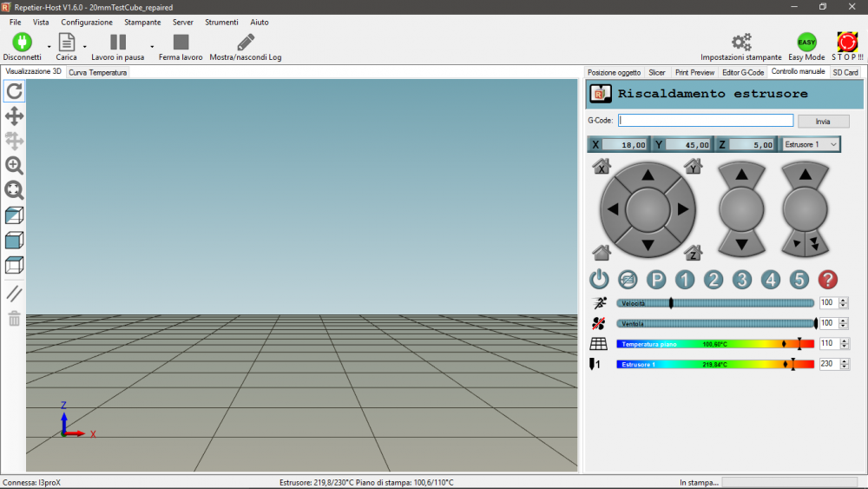Toggle the heated bed temperature icon

[599, 344]
